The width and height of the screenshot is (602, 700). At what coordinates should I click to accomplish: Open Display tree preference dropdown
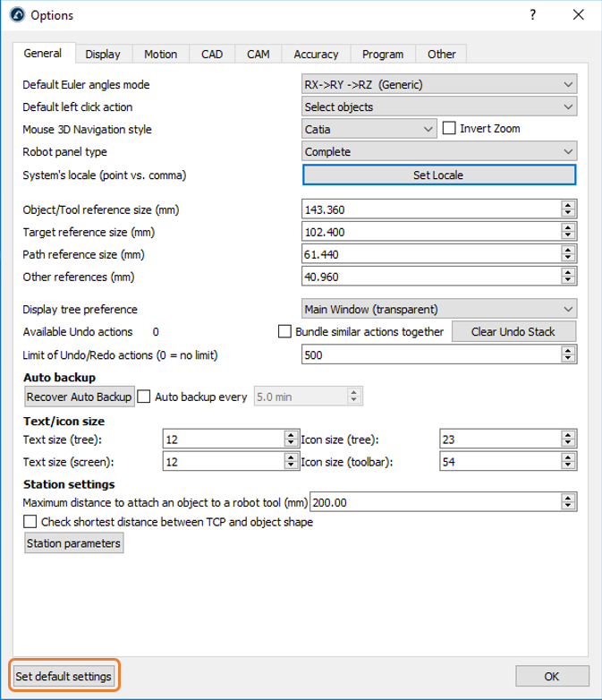pyautogui.click(x=439, y=310)
